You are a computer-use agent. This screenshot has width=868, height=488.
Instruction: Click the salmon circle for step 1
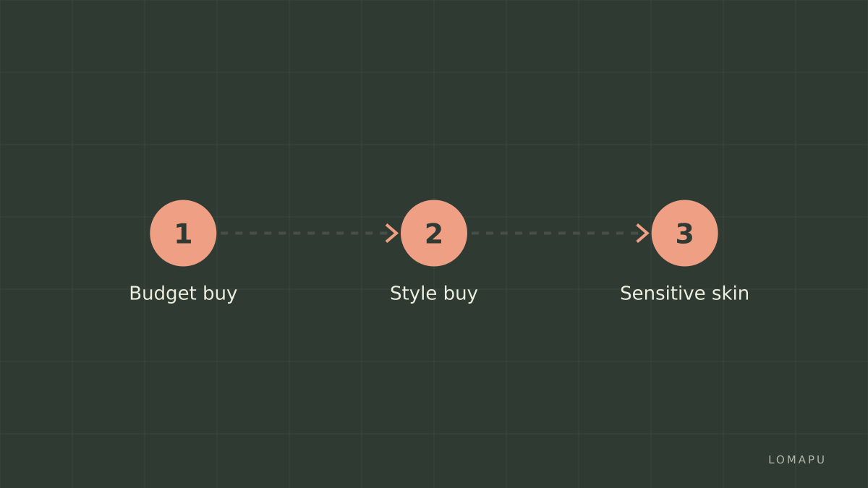[x=183, y=233]
